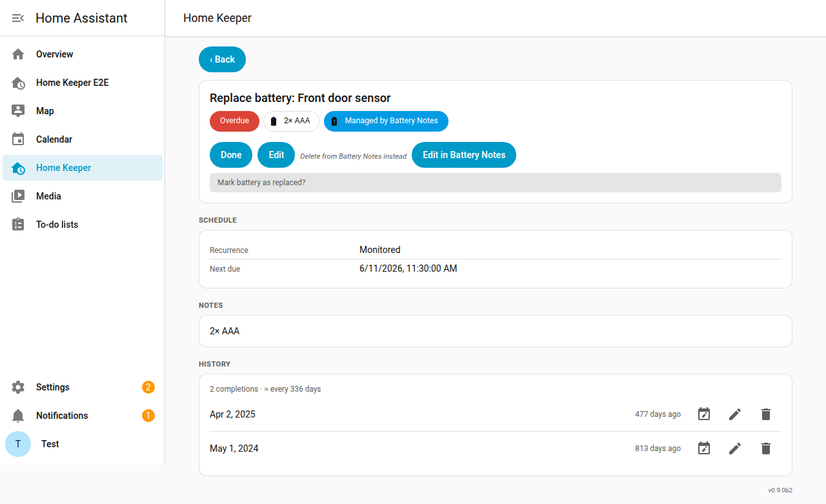Click the Battery Notes chip icon
The width and height of the screenshot is (826, 504).
(334, 121)
